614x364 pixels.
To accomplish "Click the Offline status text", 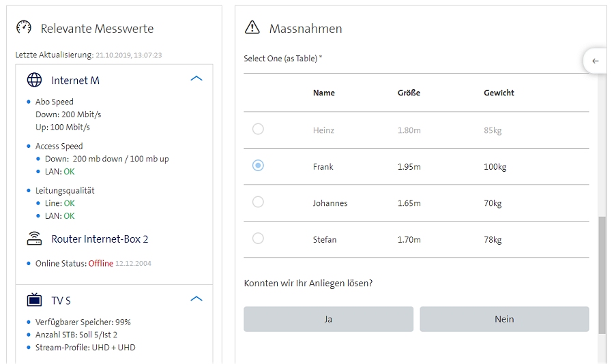I will 101,264.
